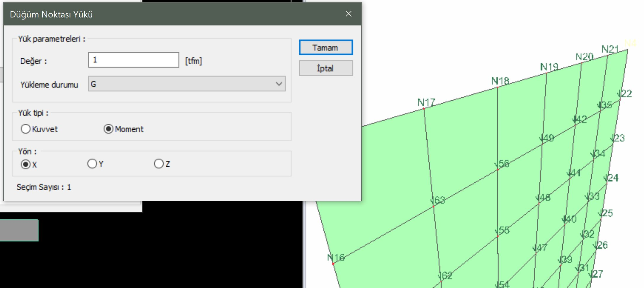Choose X as the load direction

(26, 164)
